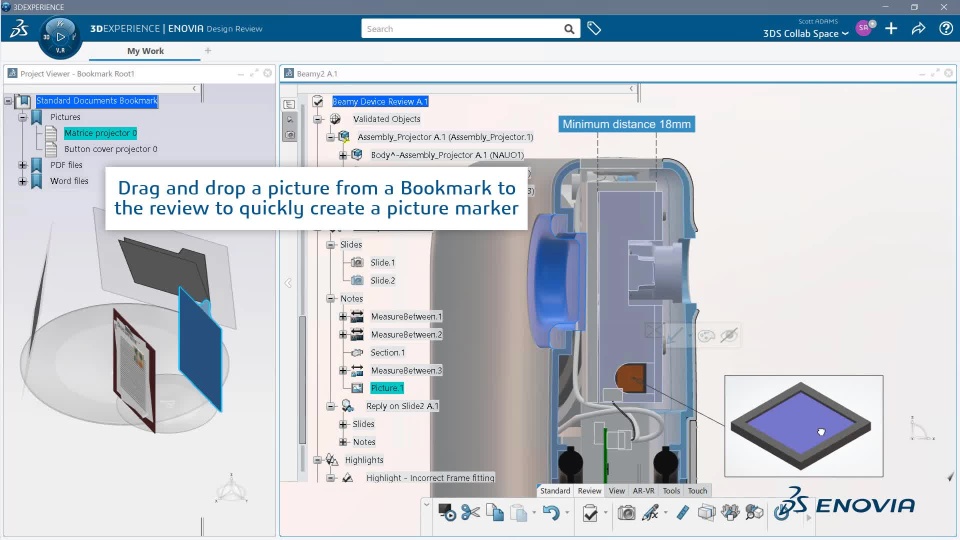Switch to the AR-VR toolbar tab
960x540 pixels.
coord(643,491)
